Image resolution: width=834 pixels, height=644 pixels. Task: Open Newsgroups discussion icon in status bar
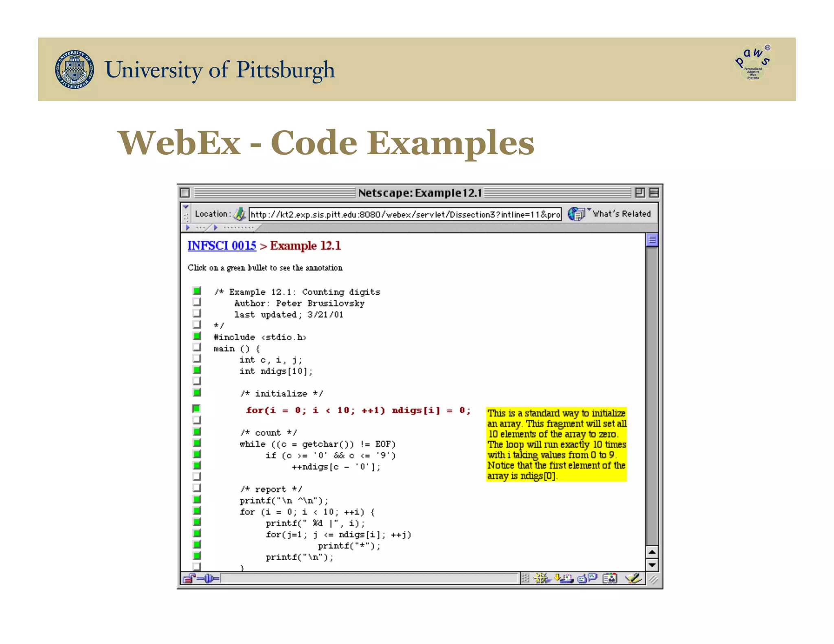pyautogui.click(x=587, y=578)
